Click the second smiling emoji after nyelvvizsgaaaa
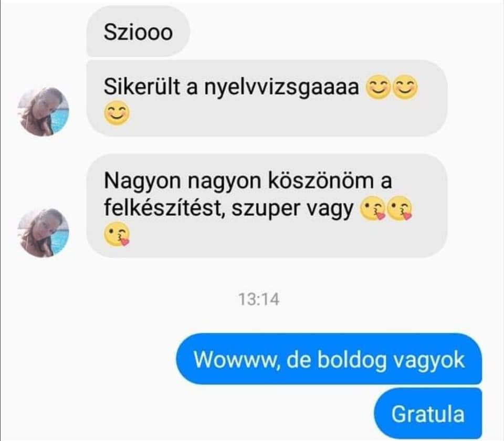The image size is (504, 441). point(405,88)
